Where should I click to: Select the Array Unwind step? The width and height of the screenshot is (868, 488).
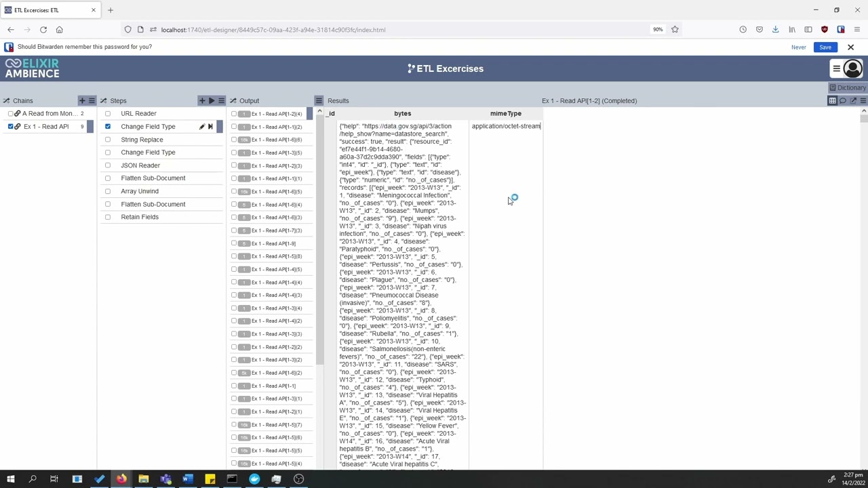coord(140,191)
